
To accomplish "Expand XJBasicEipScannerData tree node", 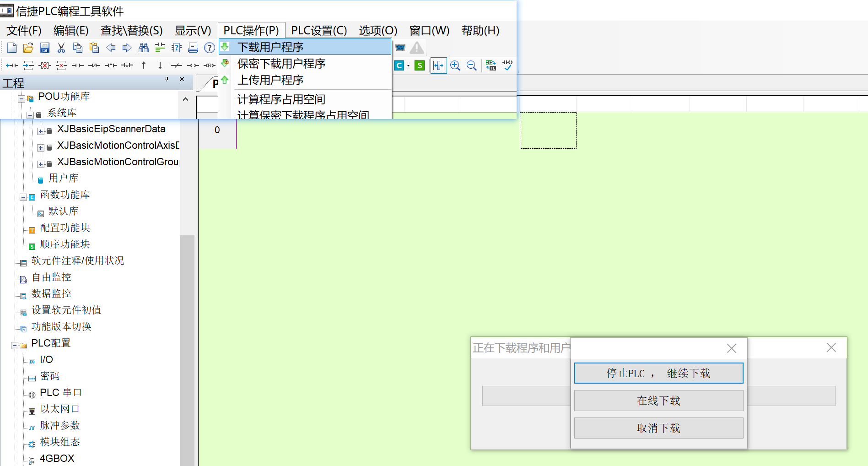I will coord(41,131).
